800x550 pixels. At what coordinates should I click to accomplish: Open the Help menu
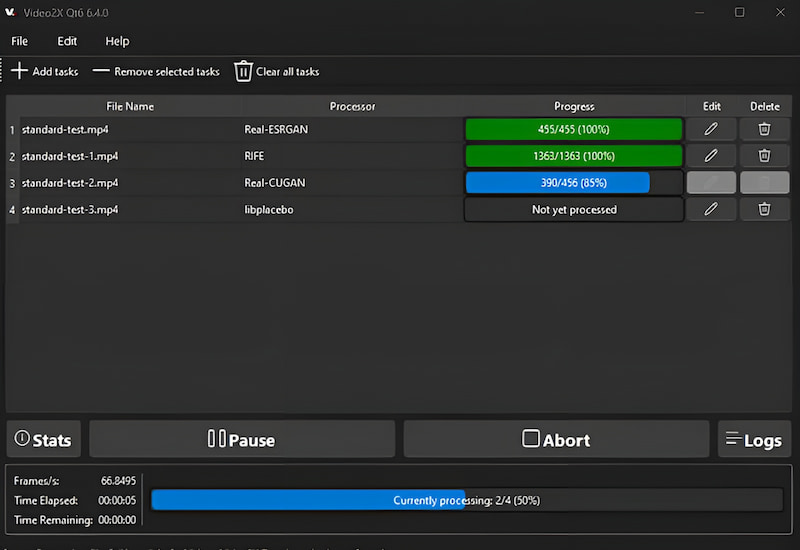pos(117,41)
